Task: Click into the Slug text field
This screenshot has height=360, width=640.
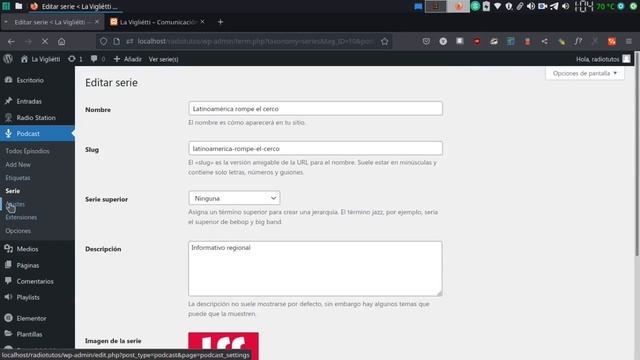Action: coord(315,149)
